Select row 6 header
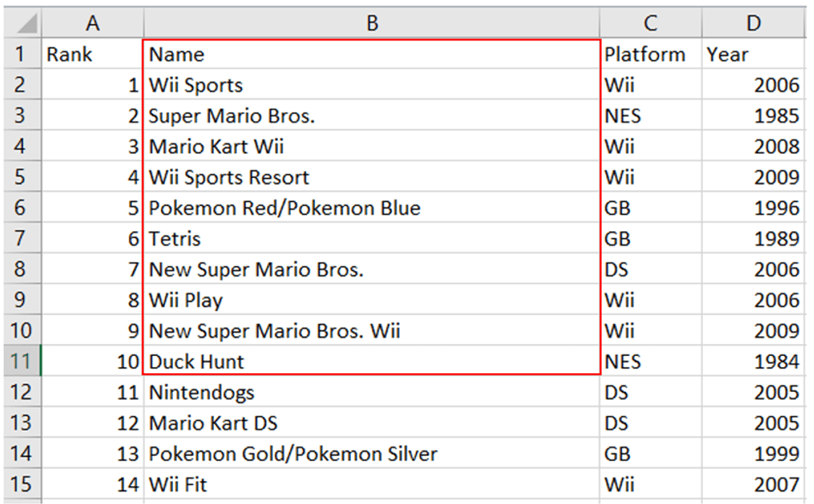The height and width of the screenshot is (504, 814). [x=21, y=208]
